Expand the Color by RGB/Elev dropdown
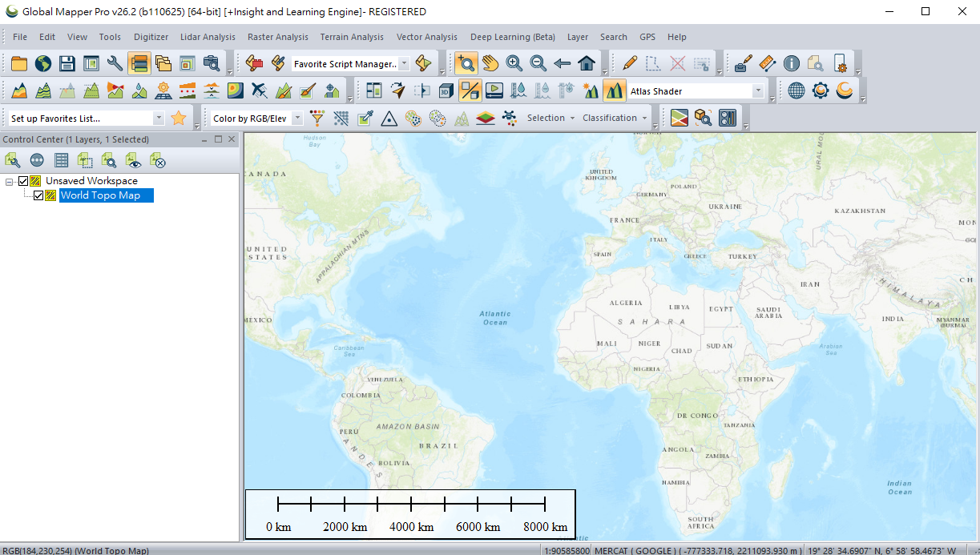Viewport: 980px width, 555px height. [297, 119]
